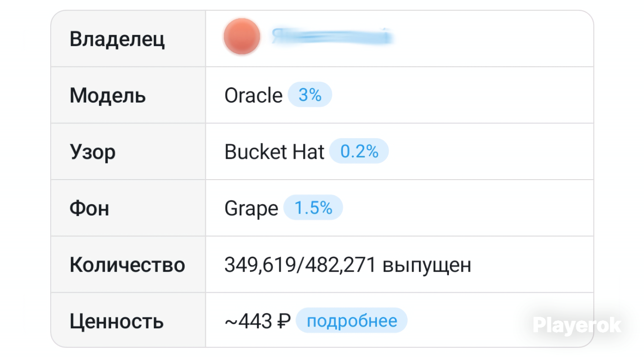This screenshot has width=644, height=358.
Task: Click the word выпущен in quantity row
Action: tap(427, 265)
